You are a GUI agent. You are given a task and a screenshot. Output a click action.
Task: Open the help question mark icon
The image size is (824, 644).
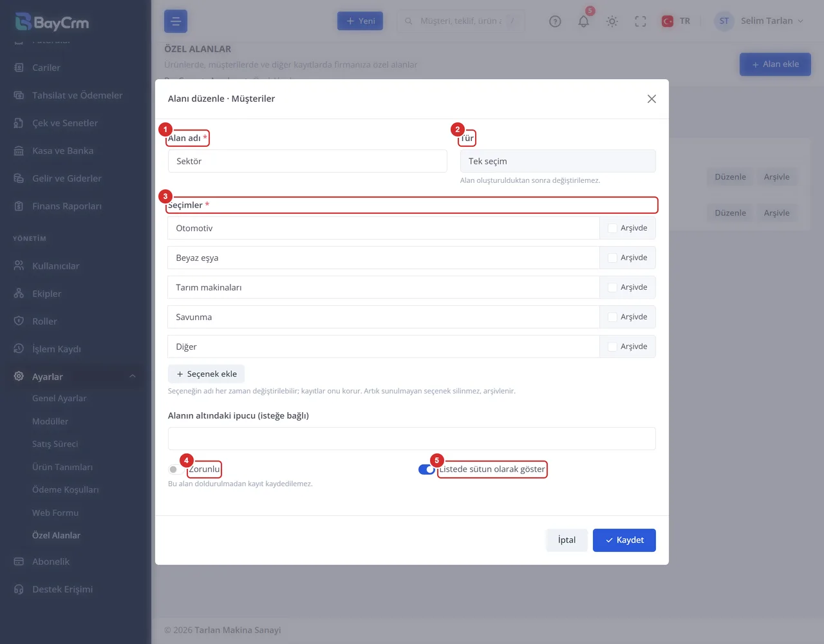555,21
